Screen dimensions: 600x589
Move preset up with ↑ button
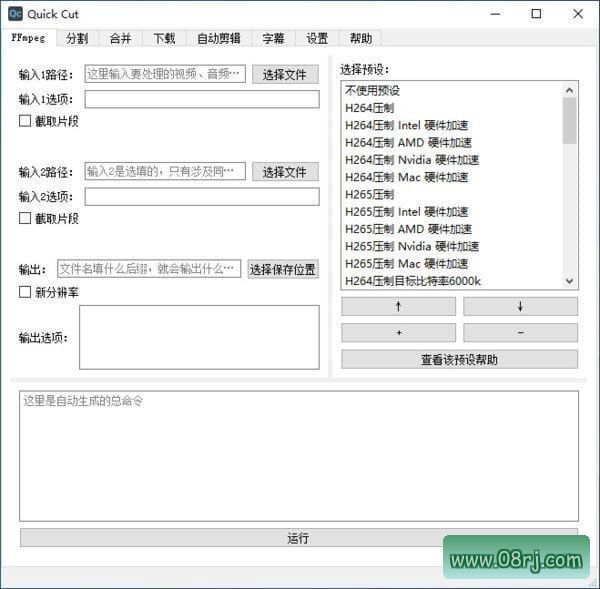coord(398,306)
